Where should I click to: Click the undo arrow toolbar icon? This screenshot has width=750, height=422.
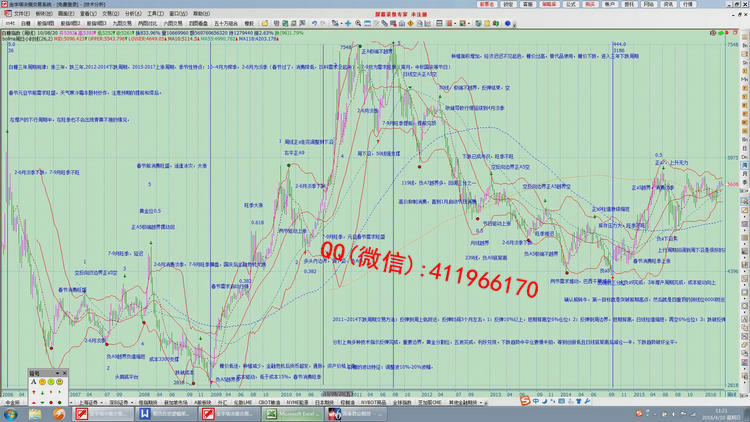pos(314,23)
